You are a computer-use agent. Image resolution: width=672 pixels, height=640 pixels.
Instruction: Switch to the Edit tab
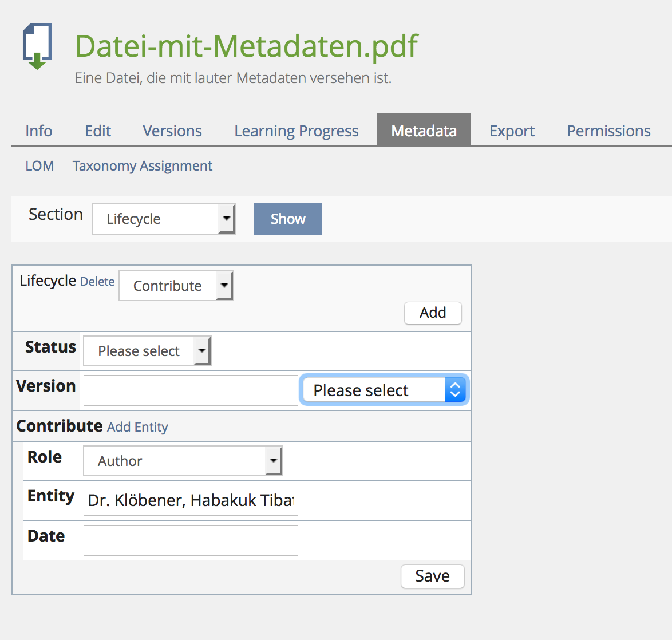coord(98,131)
